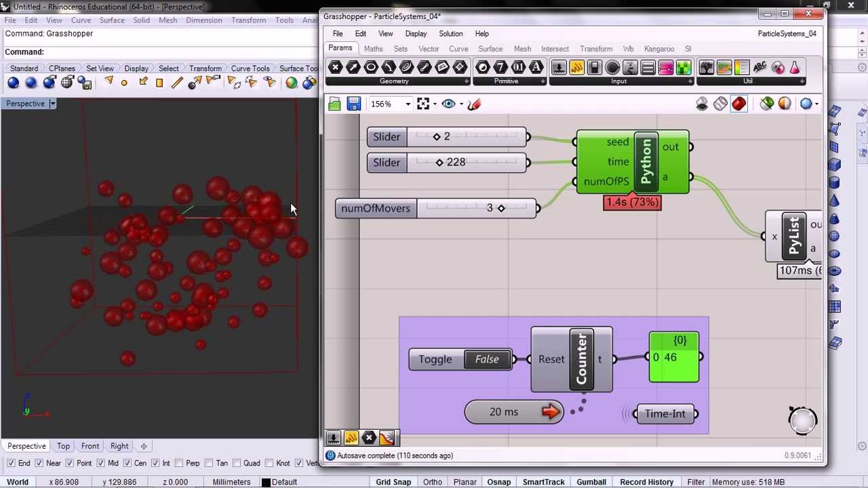Image resolution: width=868 pixels, height=488 pixels.
Task: Select the Point parameter icon in the Geometry panel
Action: 335,67
